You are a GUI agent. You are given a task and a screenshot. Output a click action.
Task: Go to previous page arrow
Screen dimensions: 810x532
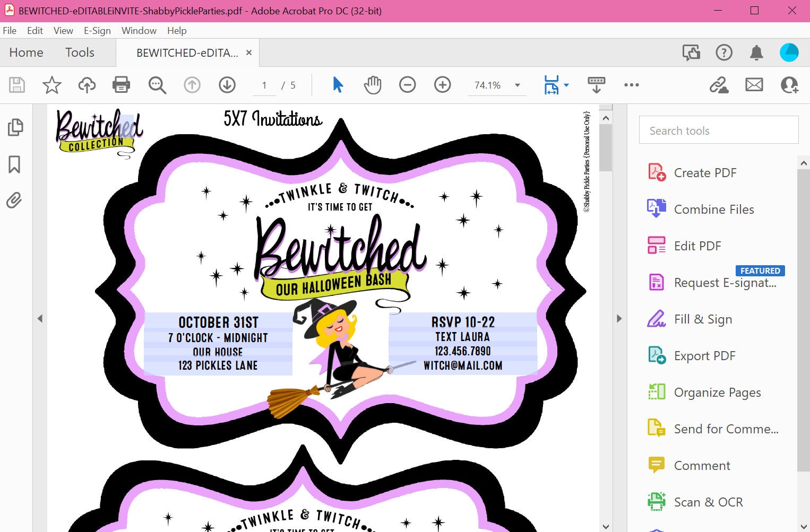pyautogui.click(x=192, y=85)
